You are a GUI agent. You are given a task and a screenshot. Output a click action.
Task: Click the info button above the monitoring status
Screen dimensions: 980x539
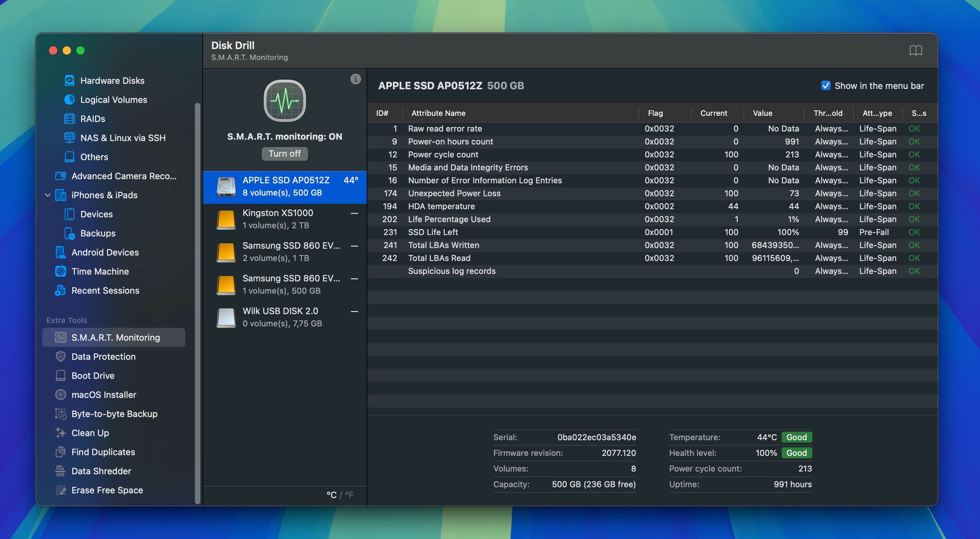[355, 79]
